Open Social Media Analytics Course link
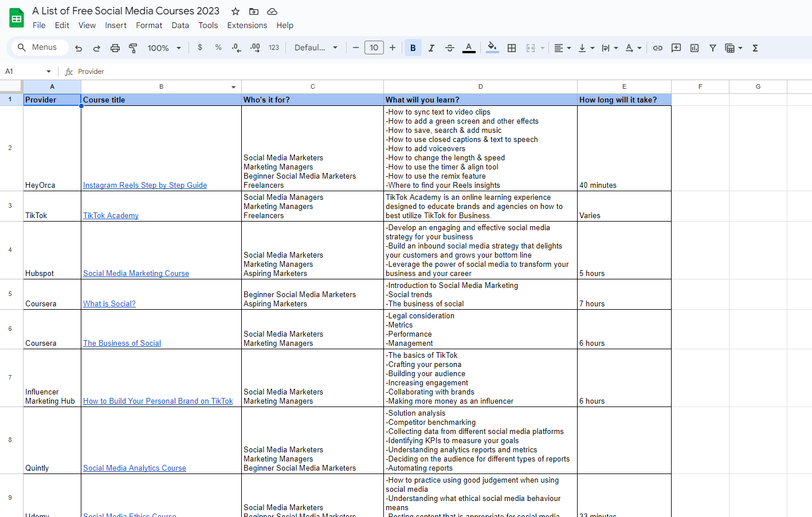 point(135,468)
